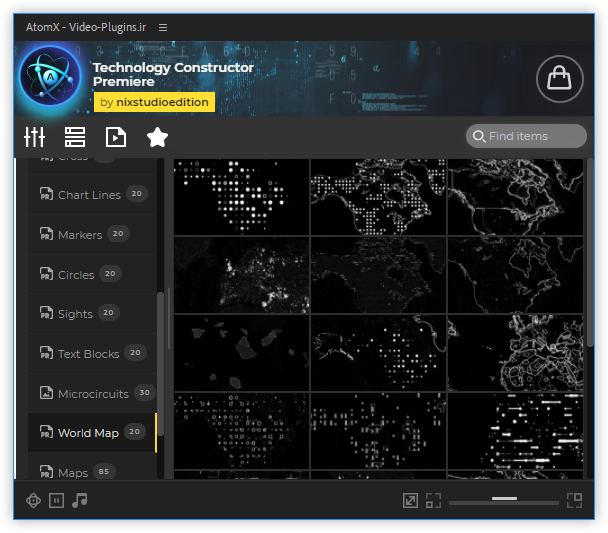Select the Circles category
Viewport: 608px width, 533px height.
(x=92, y=274)
